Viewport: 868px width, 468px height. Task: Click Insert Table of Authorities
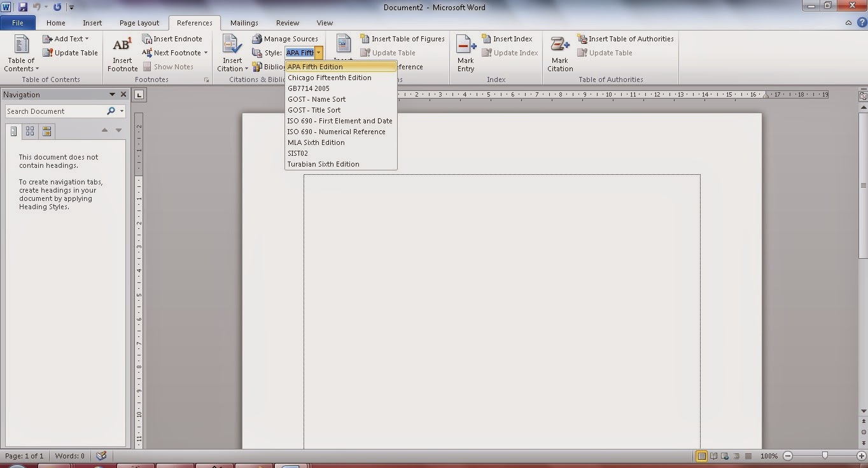coord(626,38)
